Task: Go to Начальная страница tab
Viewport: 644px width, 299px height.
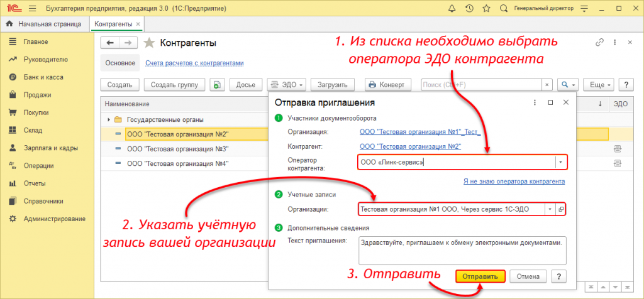Action: click(44, 24)
